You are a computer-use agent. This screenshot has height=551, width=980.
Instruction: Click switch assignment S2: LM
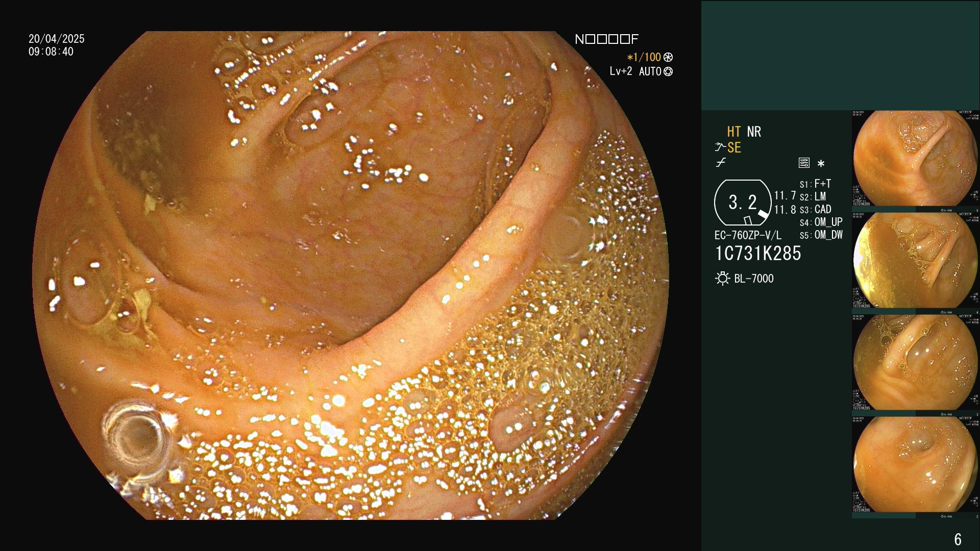pos(813,196)
